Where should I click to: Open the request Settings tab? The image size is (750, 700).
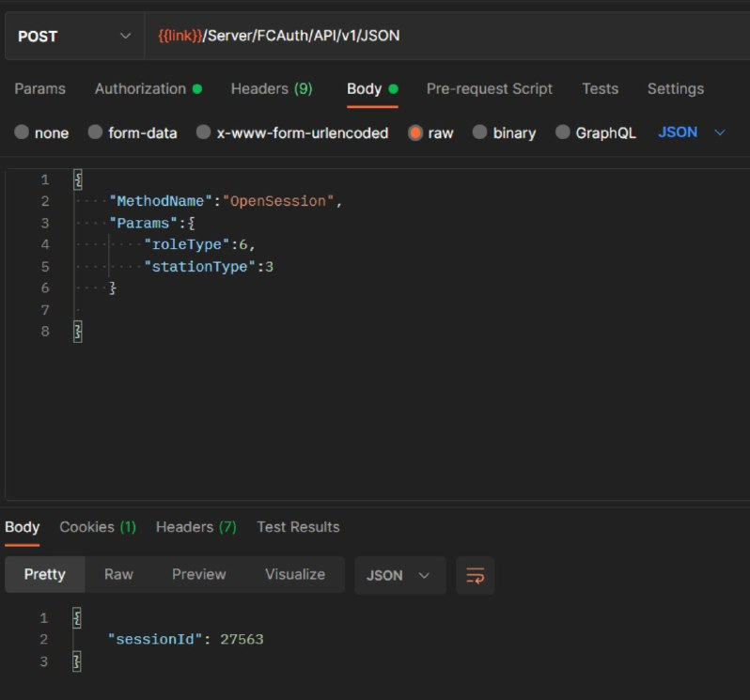click(676, 89)
